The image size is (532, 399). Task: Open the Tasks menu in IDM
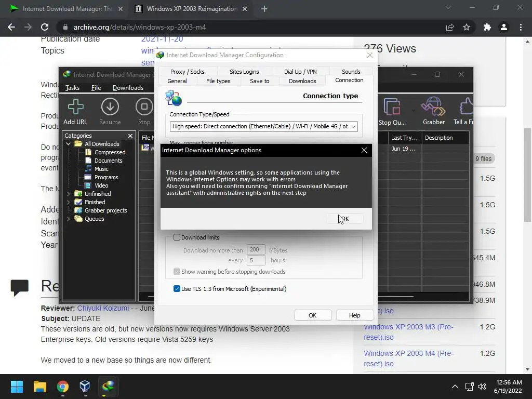72,87
